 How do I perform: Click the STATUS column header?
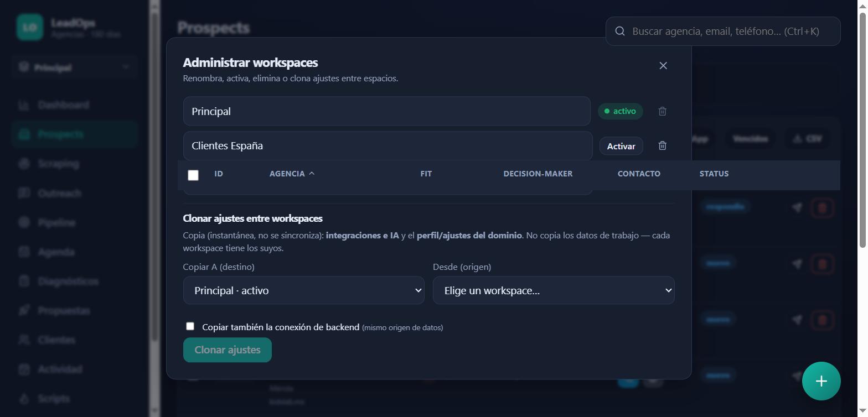(714, 174)
